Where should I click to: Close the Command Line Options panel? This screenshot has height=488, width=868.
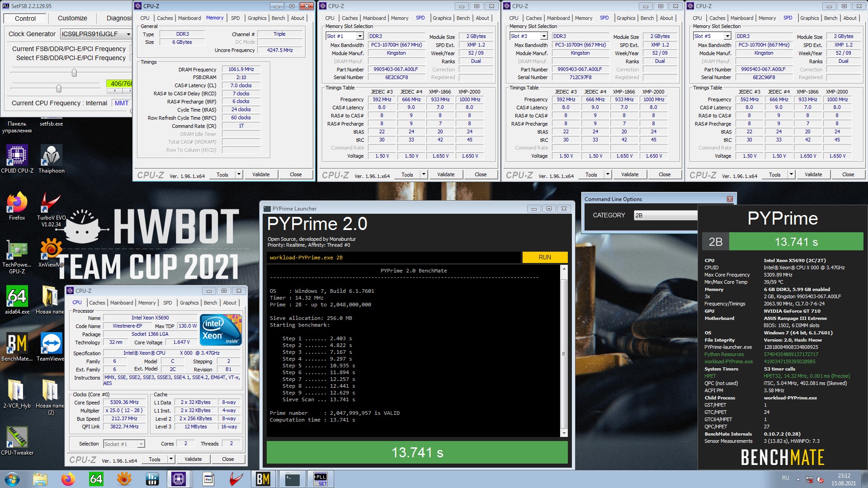pyautogui.click(x=730, y=199)
